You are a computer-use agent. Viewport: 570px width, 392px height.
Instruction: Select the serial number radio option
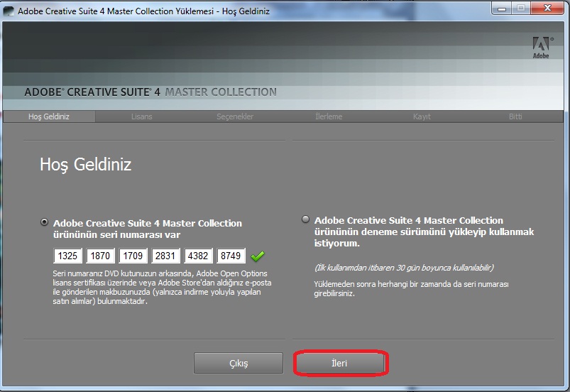click(44, 222)
